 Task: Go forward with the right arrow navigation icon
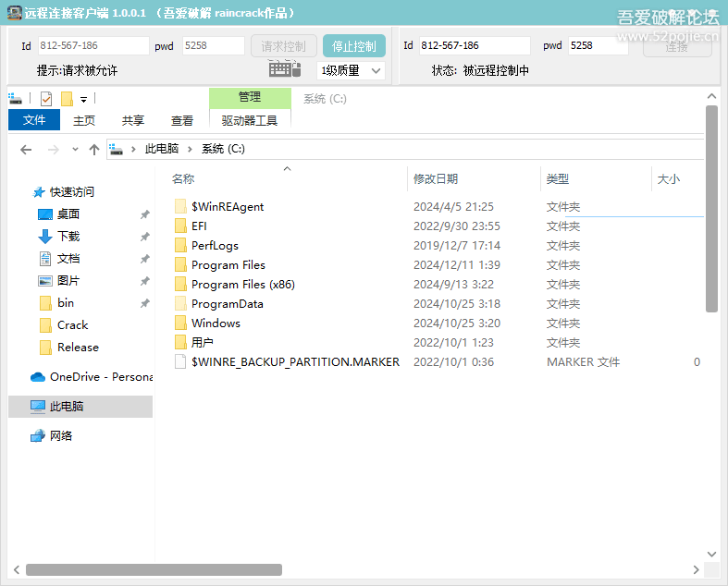pos(54,150)
